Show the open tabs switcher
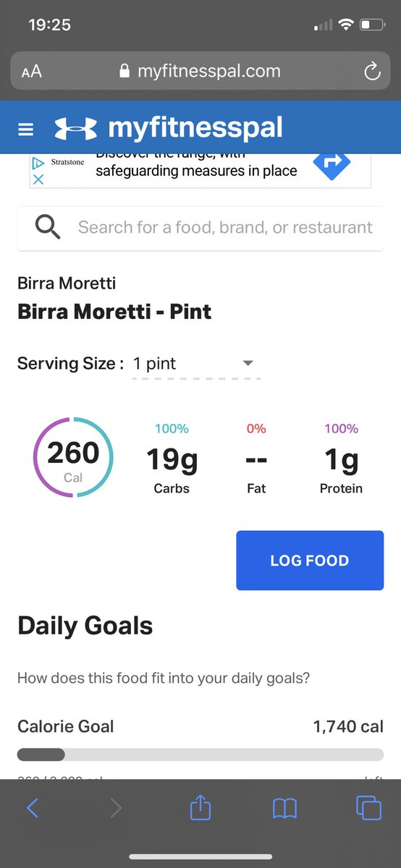The width and height of the screenshot is (401, 868). tap(369, 808)
